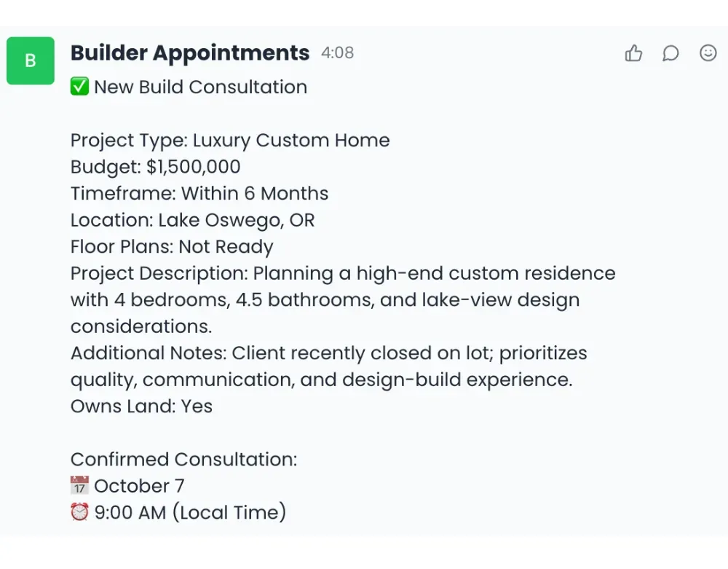This screenshot has height=569, width=728.
Task: Open the emoji reaction smiley picker
Action: tap(708, 53)
